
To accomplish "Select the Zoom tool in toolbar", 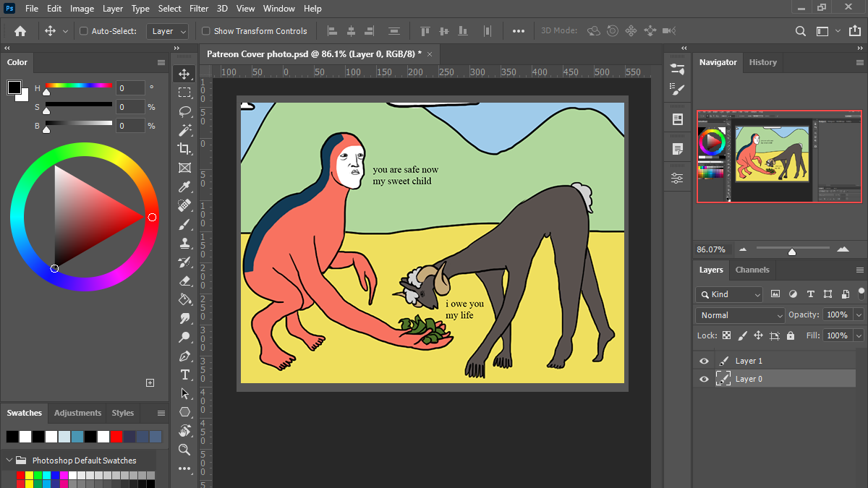I will tap(184, 450).
